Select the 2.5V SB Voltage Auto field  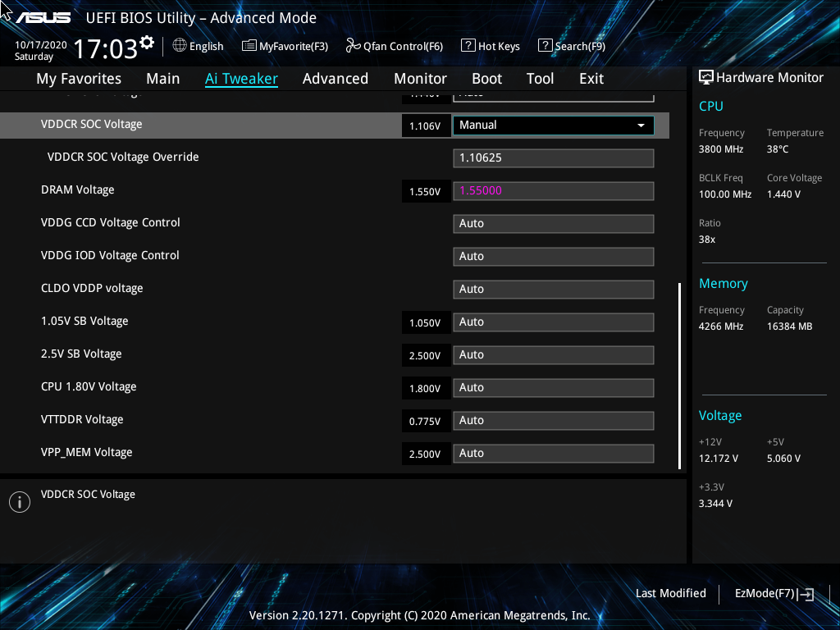pos(554,355)
